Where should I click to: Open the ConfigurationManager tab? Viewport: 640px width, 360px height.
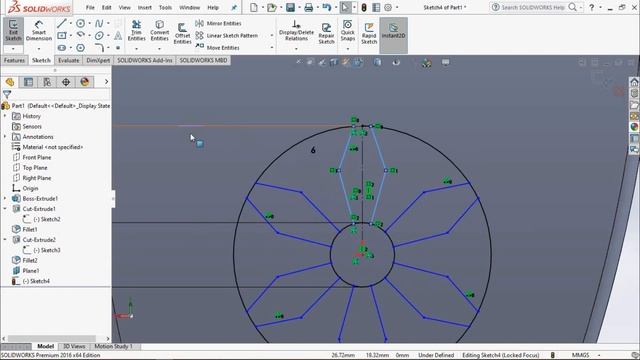(47, 82)
